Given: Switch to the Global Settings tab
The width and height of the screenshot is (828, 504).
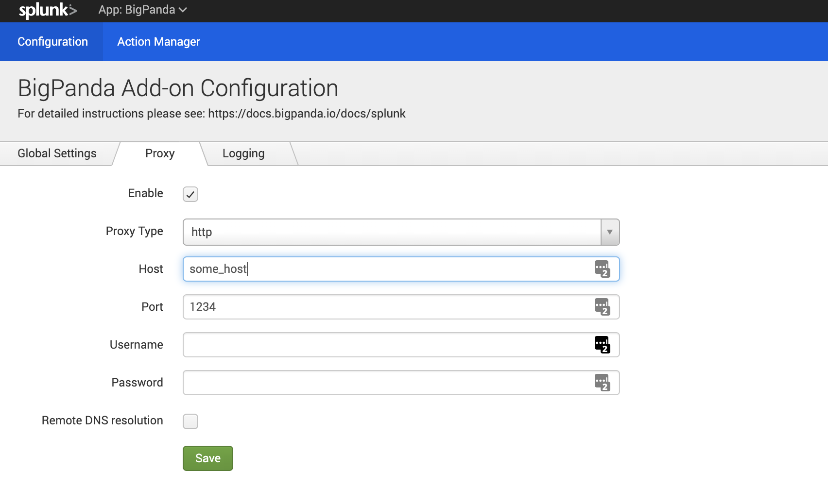Looking at the screenshot, I should click(57, 153).
